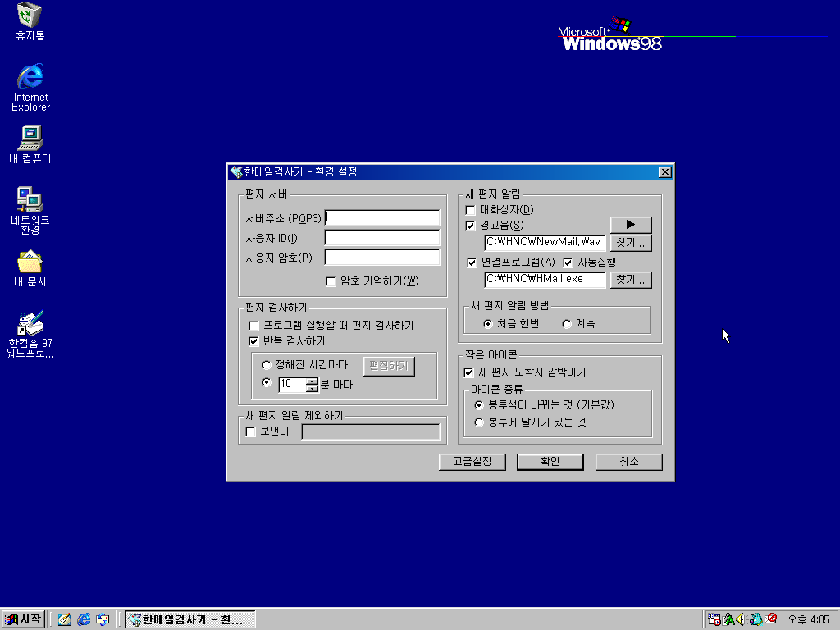This screenshot has height=630, width=840.
Task: Increase minutes with spinner up arrow
Action: click(313, 381)
